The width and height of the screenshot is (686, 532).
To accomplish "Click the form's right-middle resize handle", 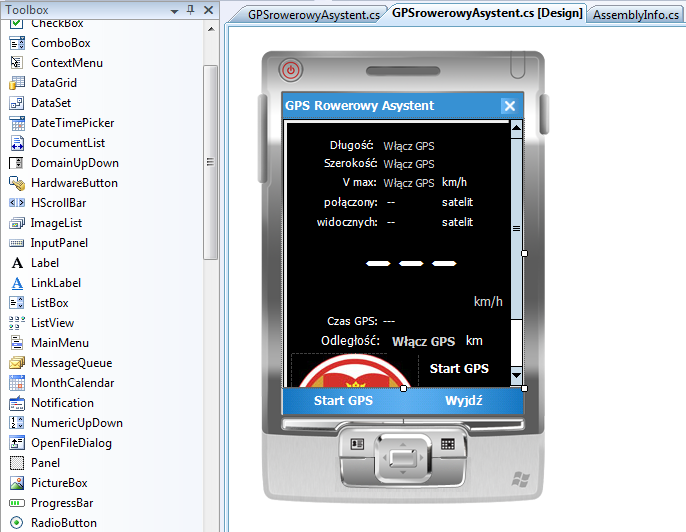I will pos(524,253).
